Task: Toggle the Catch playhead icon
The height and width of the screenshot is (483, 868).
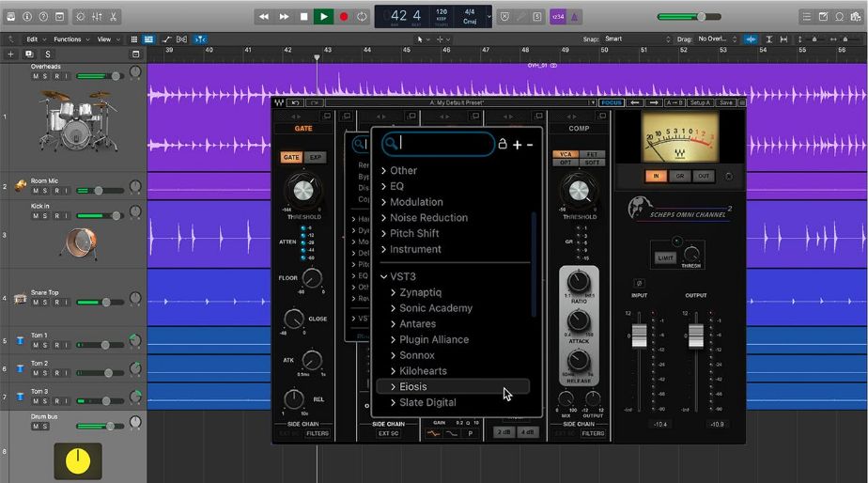Action: (x=200, y=39)
